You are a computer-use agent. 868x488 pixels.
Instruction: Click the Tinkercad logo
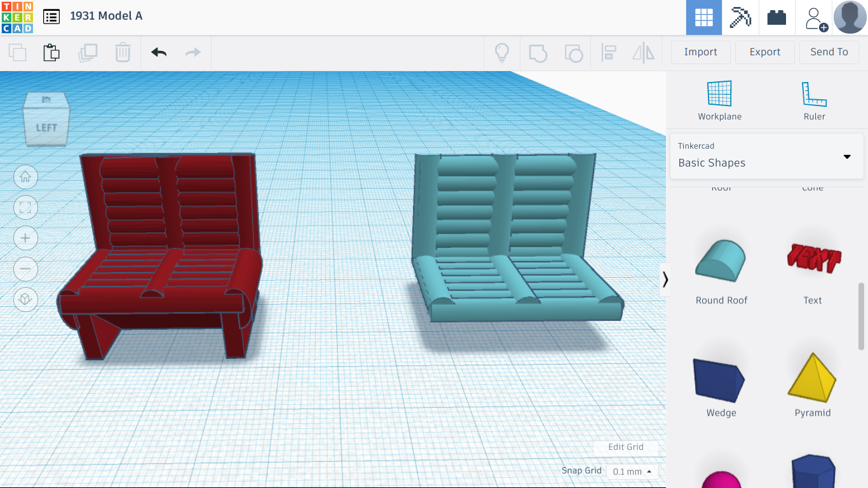(17, 17)
